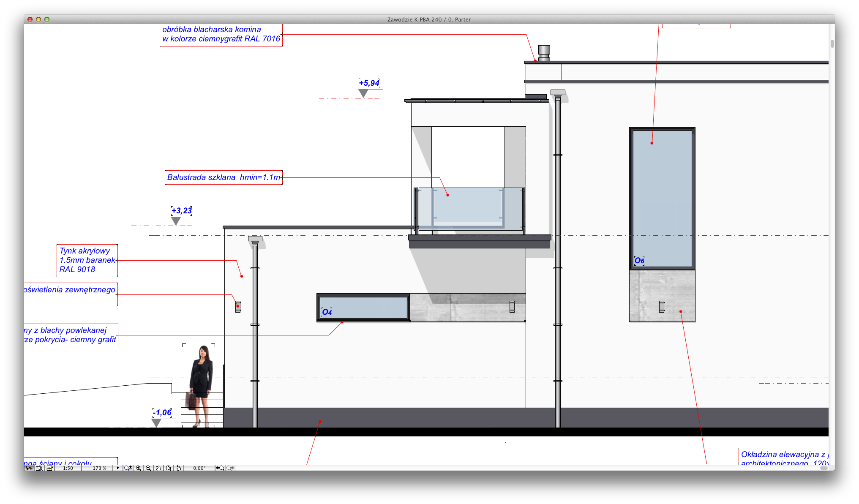The height and width of the screenshot is (504, 859).
Task: Click the next zoom arrow icon
Action: pyautogui.click(x=230, y=468)
